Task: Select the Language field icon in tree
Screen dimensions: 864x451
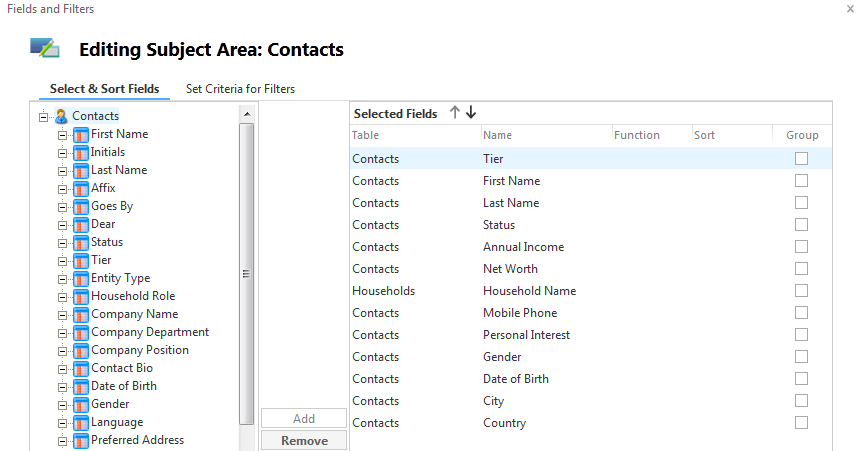Action: click(81, 422)
